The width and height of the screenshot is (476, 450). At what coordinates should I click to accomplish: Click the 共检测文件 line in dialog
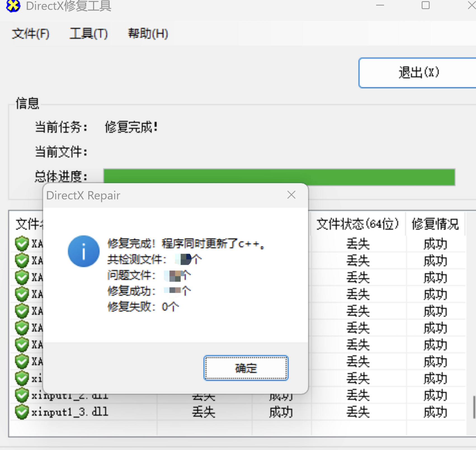pos(154,260)
